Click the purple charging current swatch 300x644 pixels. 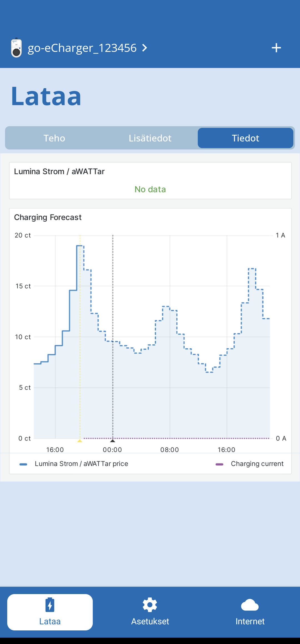(219, 464)
